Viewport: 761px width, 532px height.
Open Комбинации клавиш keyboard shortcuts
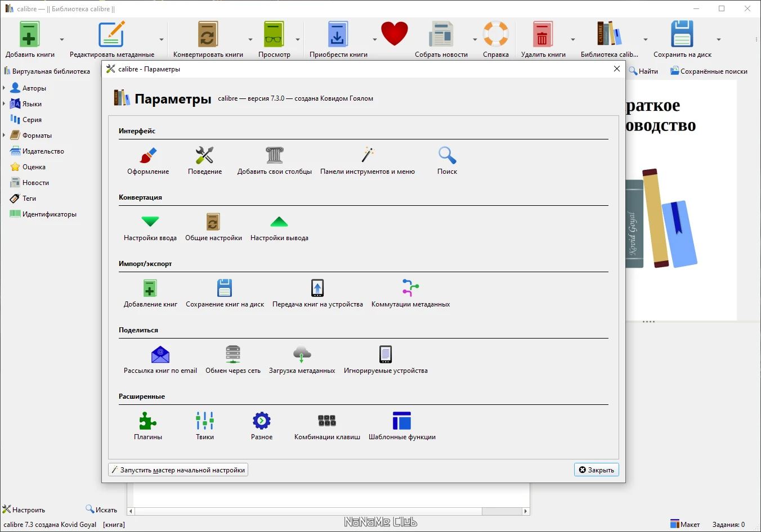click(327, 426)
